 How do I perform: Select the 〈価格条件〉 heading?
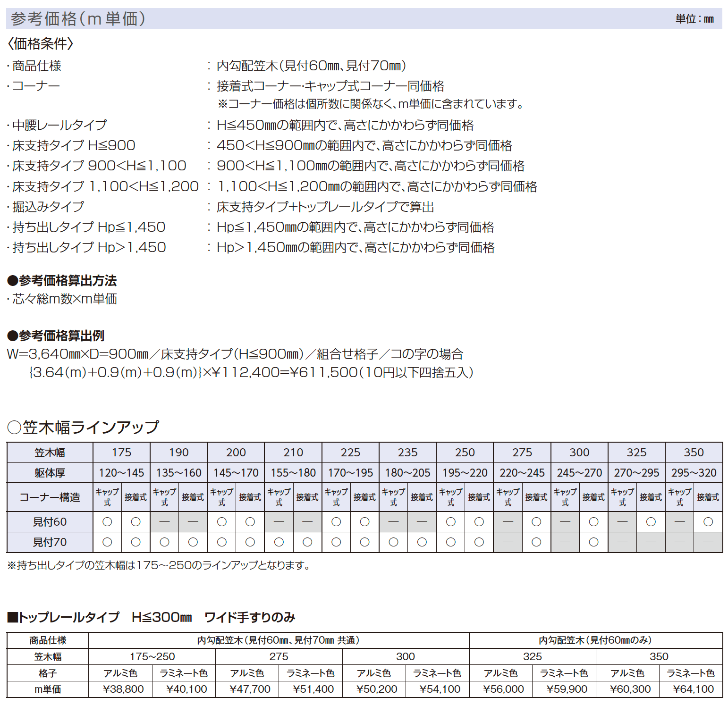tap(40, 44)
